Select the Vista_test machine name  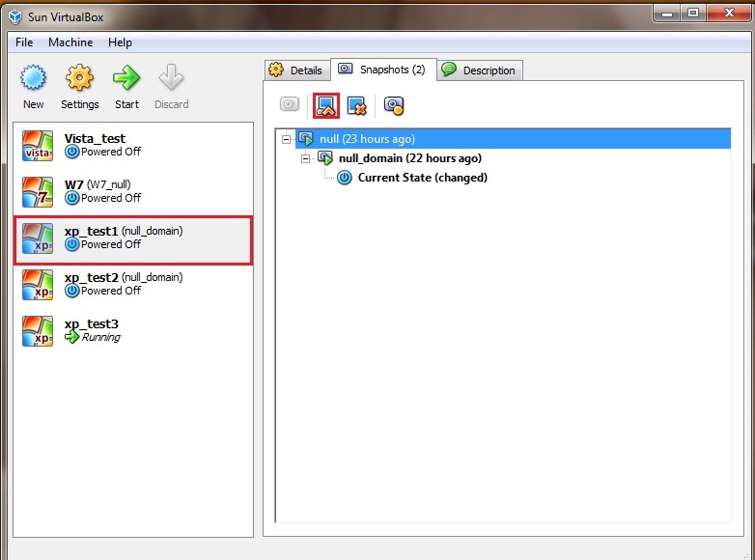pos(95,139)
